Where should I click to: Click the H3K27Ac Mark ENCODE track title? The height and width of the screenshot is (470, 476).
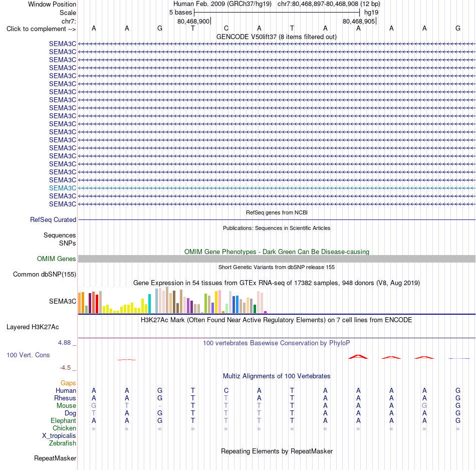point(277,320)
